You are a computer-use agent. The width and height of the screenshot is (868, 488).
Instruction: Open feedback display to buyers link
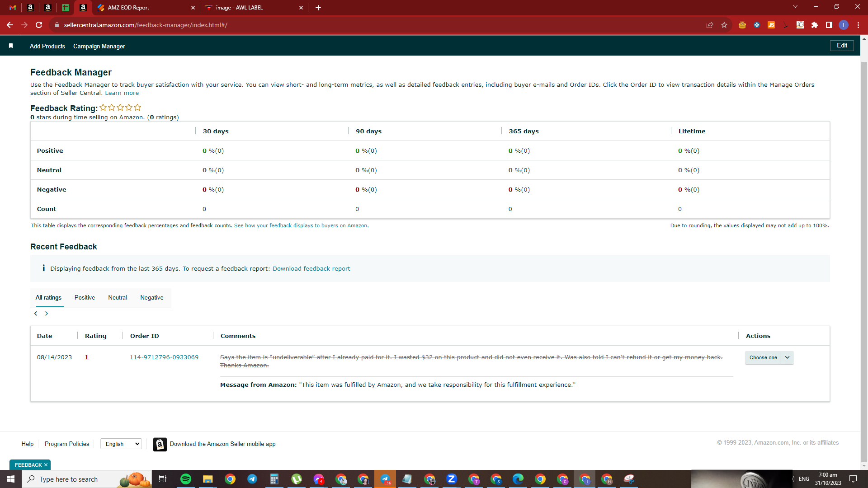301,225
